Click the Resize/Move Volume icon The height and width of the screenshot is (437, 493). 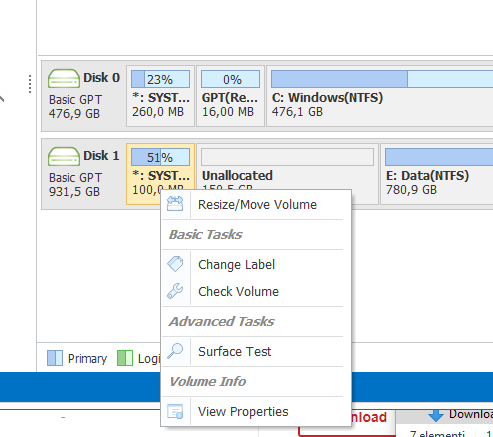coord(175,204)
